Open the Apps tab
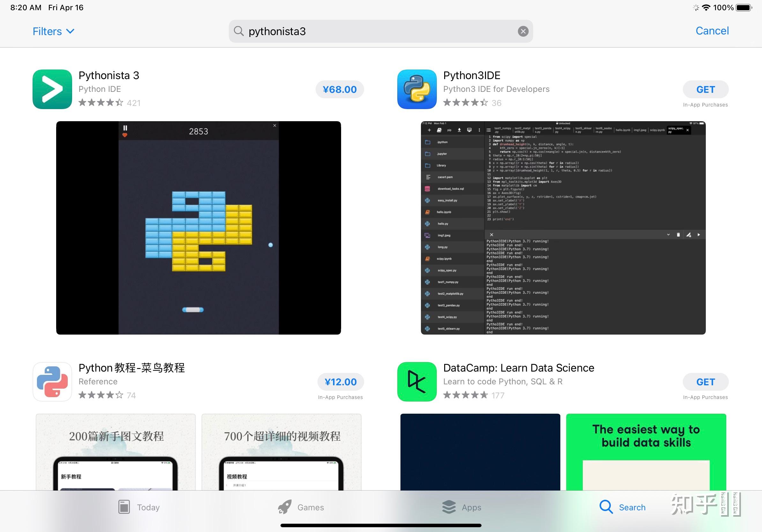 point(462,507)
